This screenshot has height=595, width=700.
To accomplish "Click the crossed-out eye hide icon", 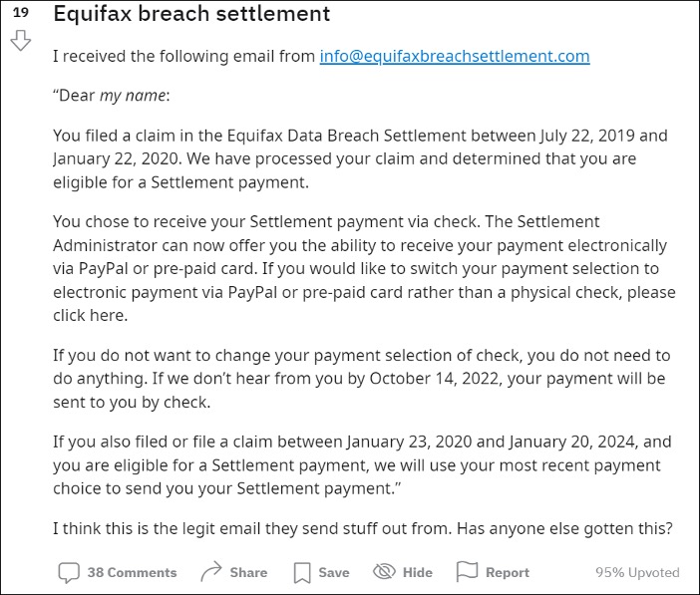I will 384,572.
